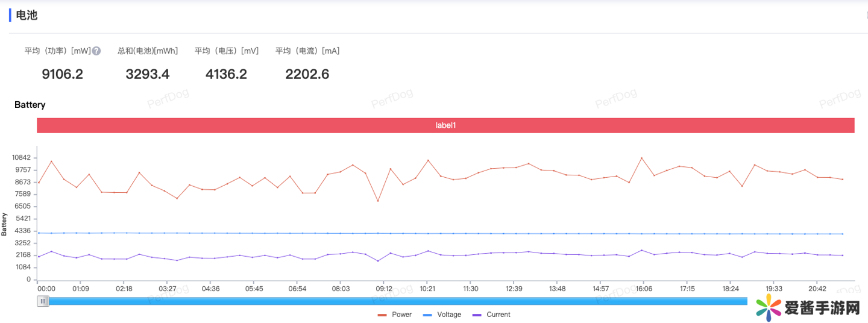Click the highest Power data point near 16:06
The width and height of the screenshot is (868, 323).
641,158
